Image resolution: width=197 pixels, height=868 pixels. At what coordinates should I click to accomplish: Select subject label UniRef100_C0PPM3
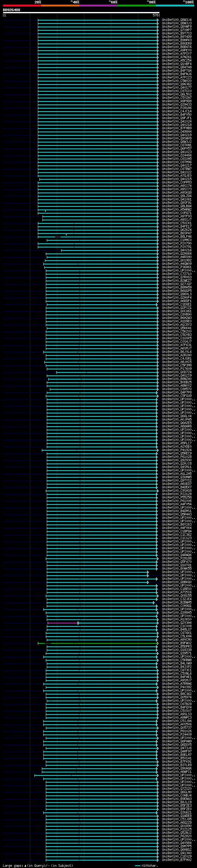tap(177, 183)
